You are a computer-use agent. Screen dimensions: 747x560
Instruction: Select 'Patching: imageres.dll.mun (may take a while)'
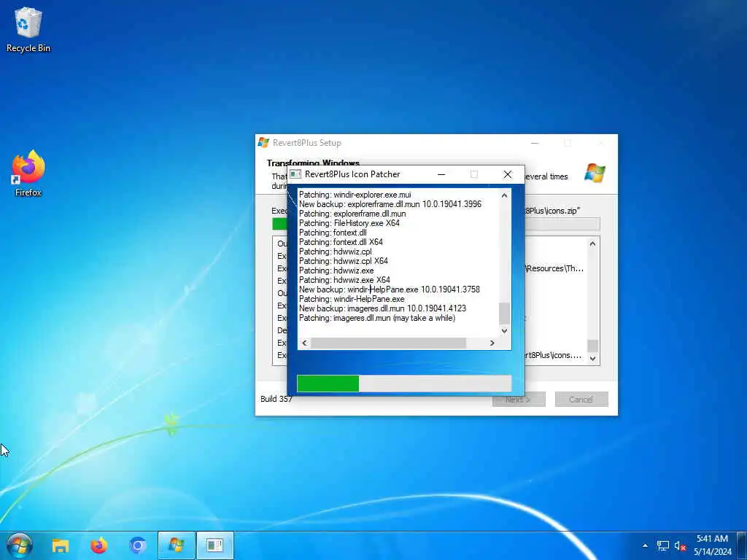point(377,318)
